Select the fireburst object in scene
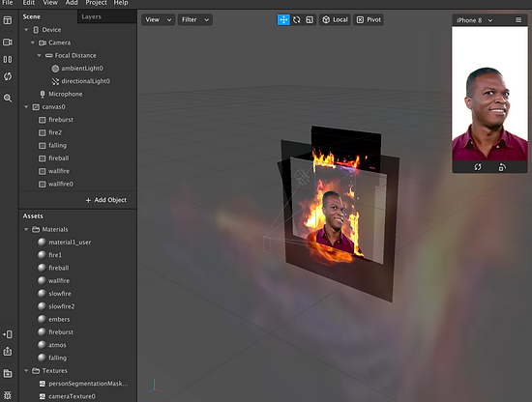 [61, 120]
